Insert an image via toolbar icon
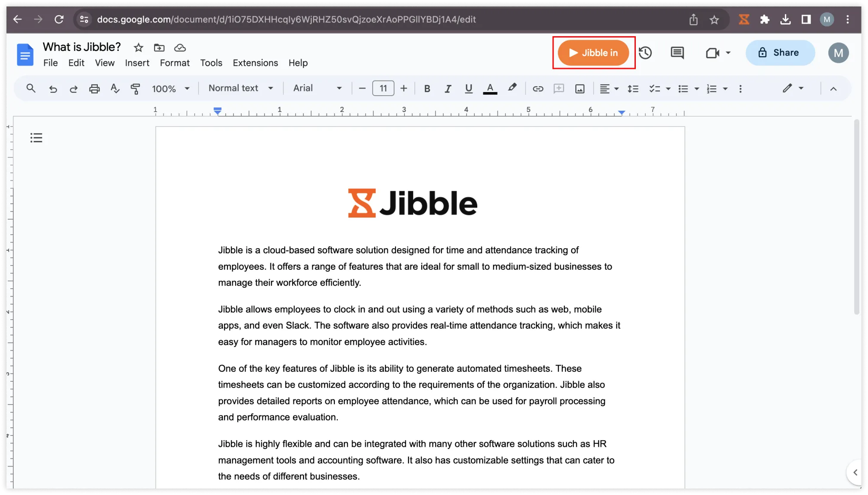Viewport: 868px width, 495px height. point(579,88)
